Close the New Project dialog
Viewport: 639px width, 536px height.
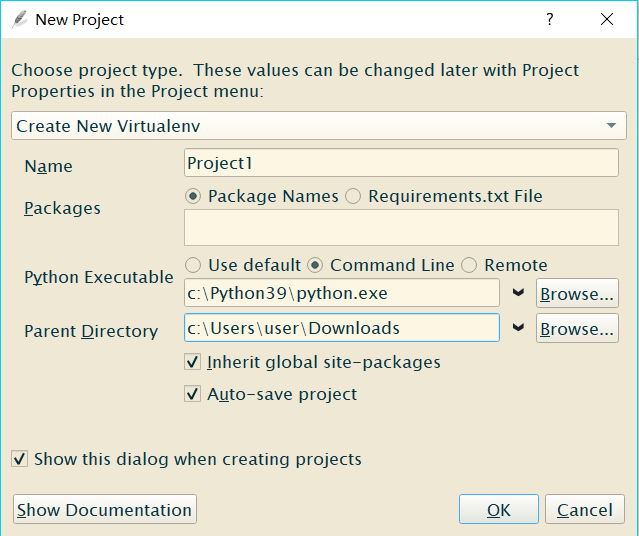606,19
